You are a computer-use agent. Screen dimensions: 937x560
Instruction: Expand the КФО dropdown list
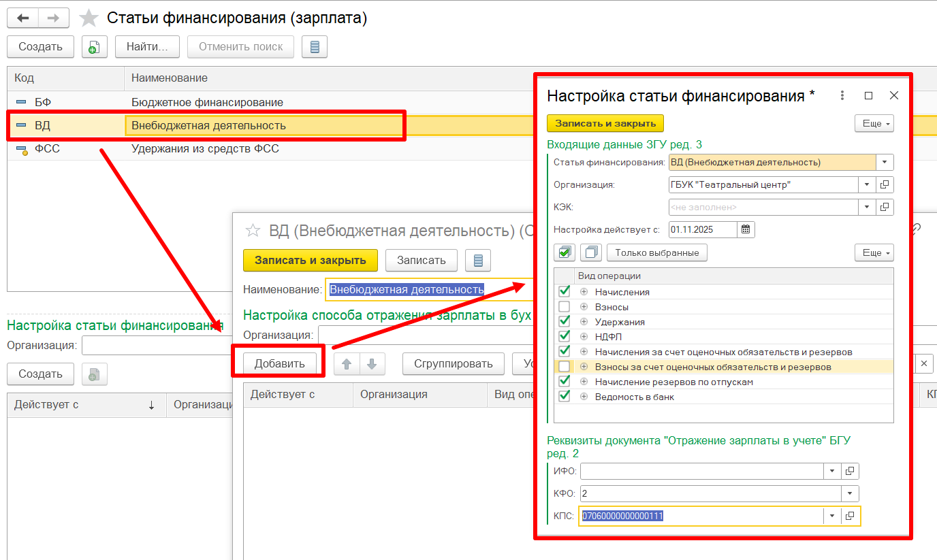pos(850,493)
